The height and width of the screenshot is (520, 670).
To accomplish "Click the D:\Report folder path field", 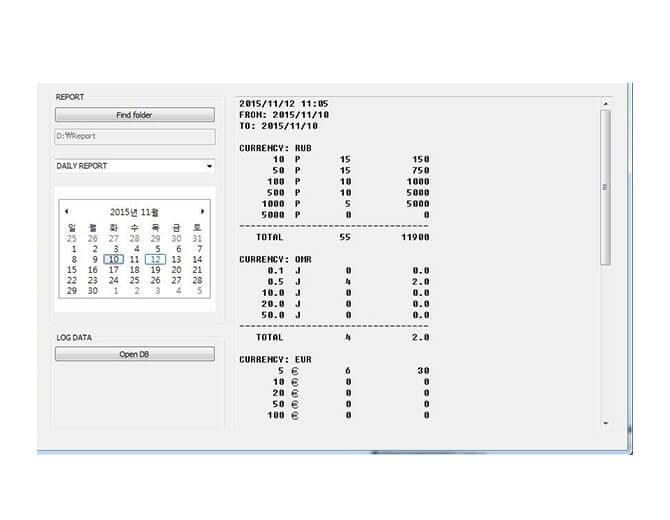I will point(134,136).
